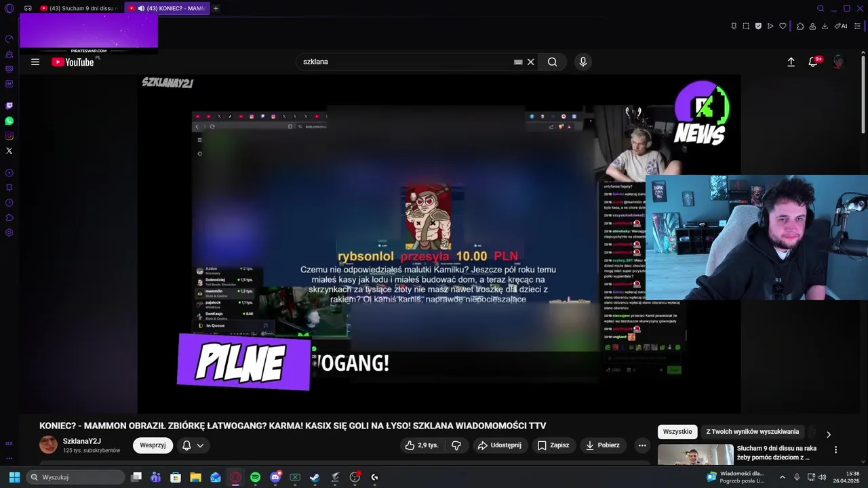
Task: Click the video player area
Action: click(x=439, y=244)
